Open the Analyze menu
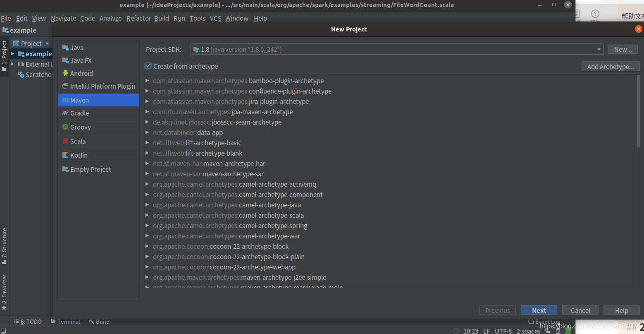 tap(110, 18)
